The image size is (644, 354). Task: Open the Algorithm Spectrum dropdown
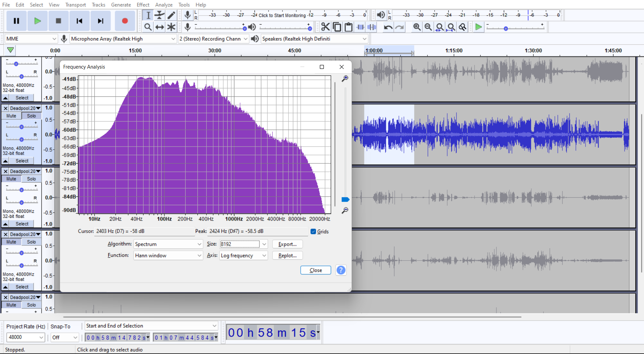(168, 244)
